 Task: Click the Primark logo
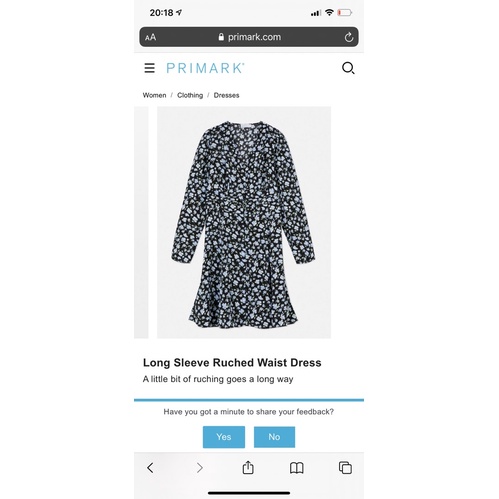tap(205, 68)
